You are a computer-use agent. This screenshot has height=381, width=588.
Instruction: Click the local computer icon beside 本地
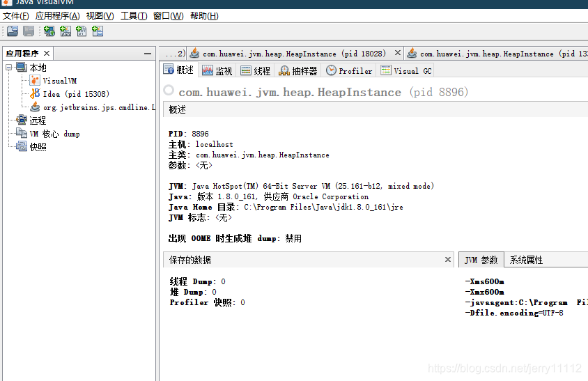click(22, 67)
